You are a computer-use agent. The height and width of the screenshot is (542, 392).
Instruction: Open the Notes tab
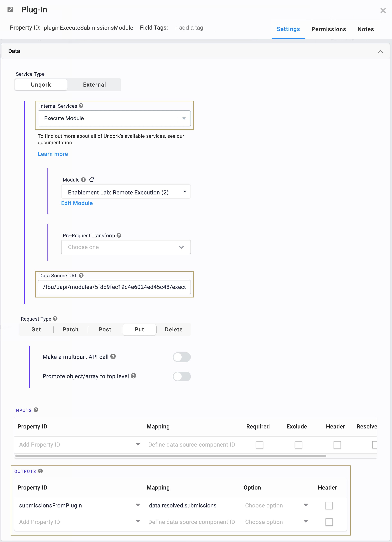click(366, 29)
